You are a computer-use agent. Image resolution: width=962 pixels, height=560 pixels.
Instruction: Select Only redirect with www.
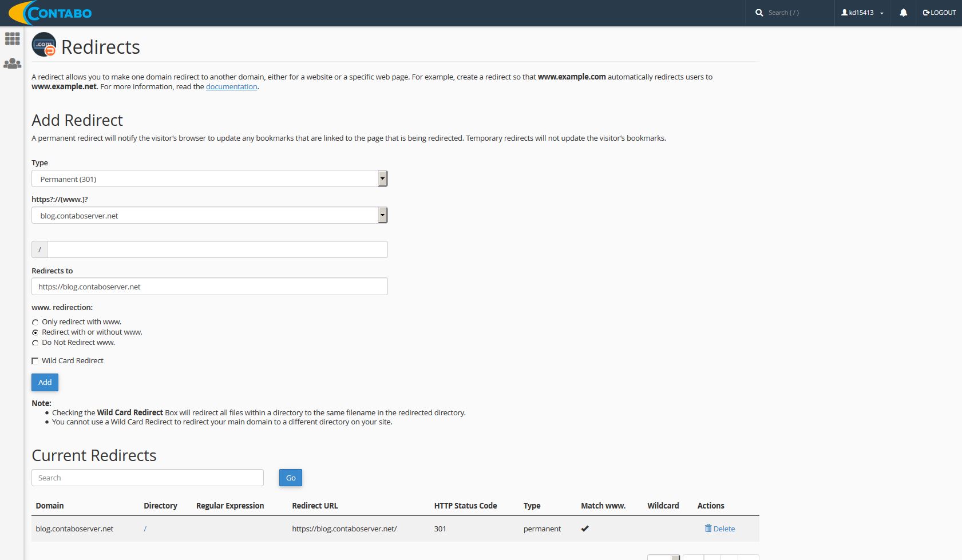coord(35,322)
